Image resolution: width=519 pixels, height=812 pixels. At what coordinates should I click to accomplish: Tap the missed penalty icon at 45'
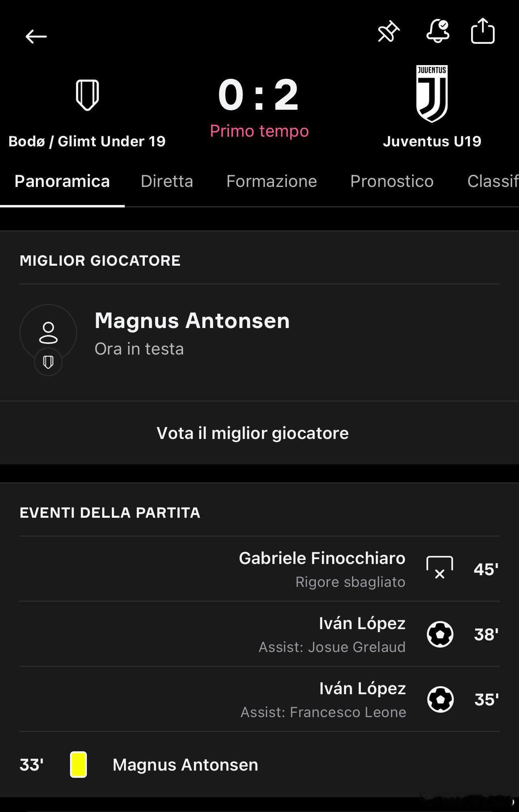click(440, 568)
